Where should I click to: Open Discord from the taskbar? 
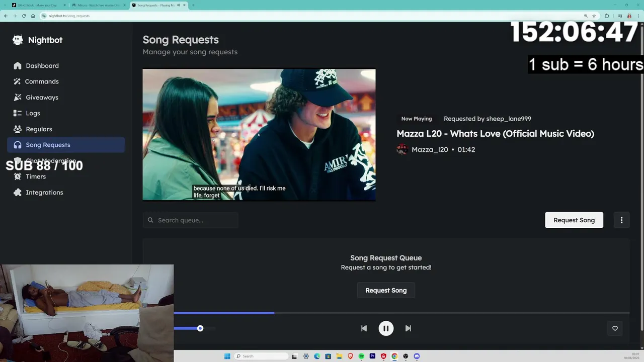pyautogui.click(x=417, y=356)
